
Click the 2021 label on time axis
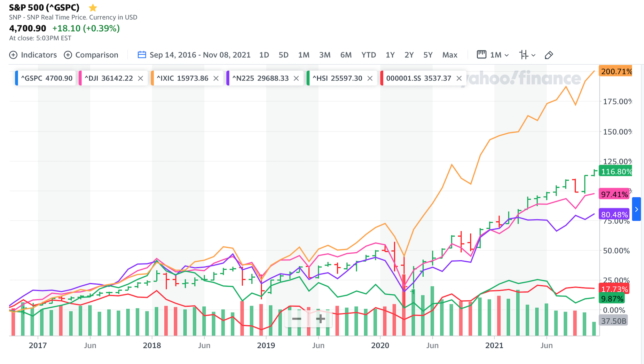[494, 345]
